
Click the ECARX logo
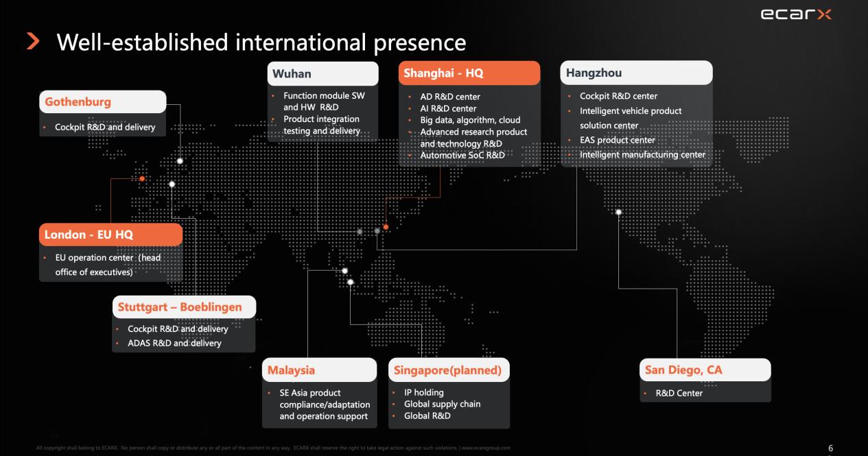point(796,14)
